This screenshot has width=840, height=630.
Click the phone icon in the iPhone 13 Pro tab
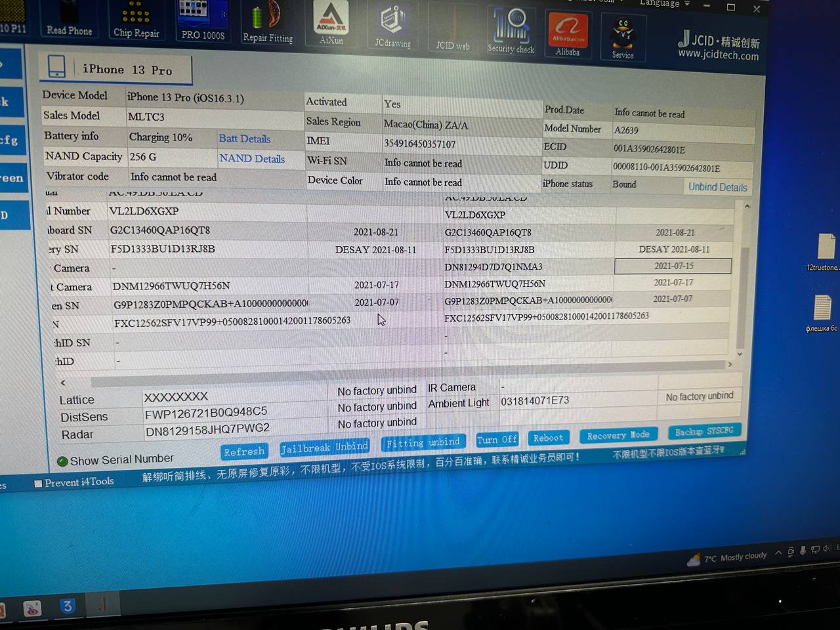pos(56,66)
